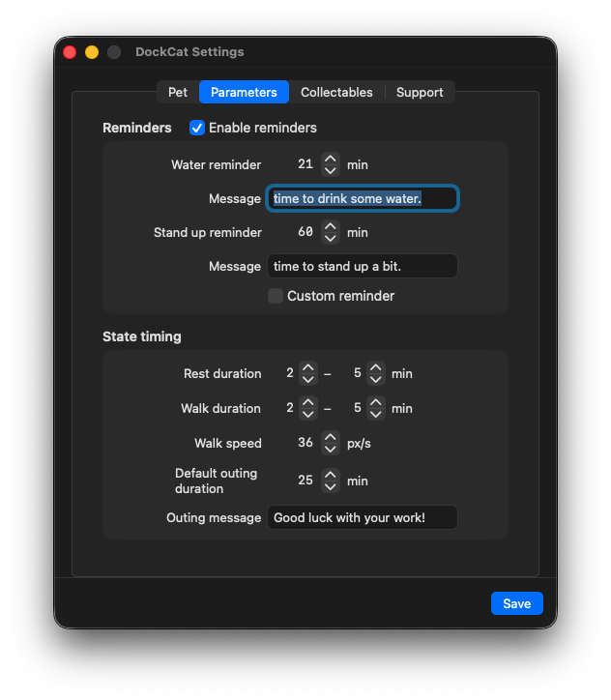Increase Walk duration minimum value
Viewport: 611px width, 700px height.
coord(308,402)
